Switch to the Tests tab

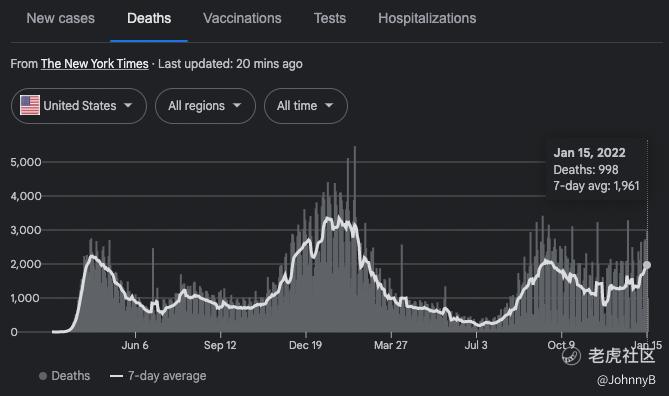(x=330, y=18)
